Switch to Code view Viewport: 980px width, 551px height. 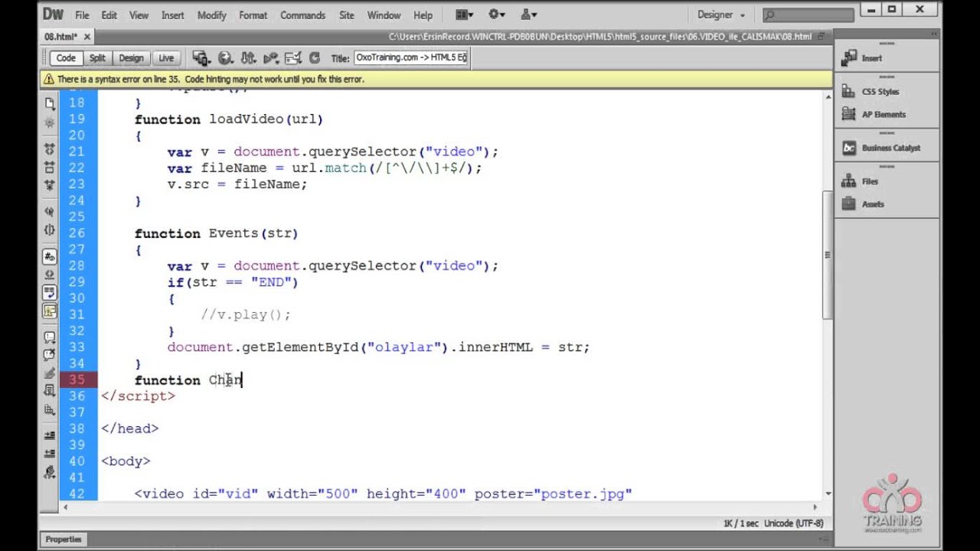pos(66,58)
